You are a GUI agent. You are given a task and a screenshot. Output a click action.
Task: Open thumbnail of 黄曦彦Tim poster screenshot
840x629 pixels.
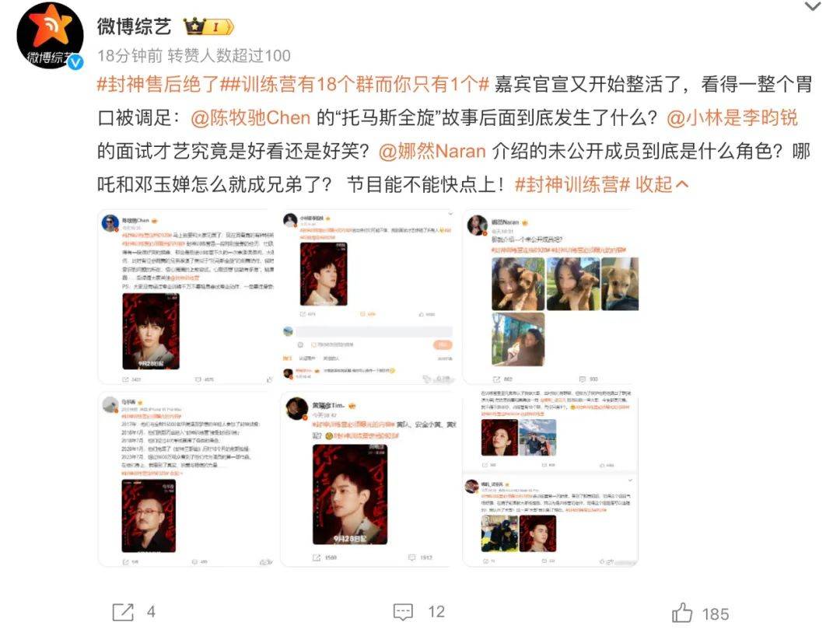pos(368,480)
